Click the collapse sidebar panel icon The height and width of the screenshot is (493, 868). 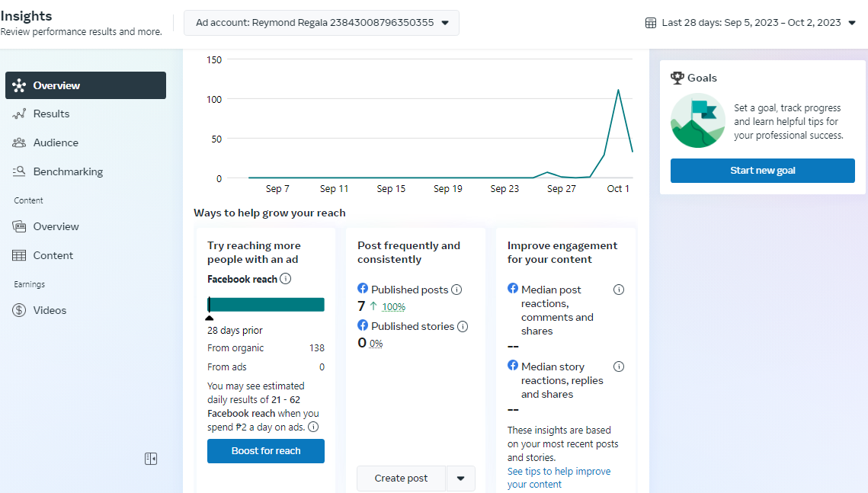pos(151,459)
